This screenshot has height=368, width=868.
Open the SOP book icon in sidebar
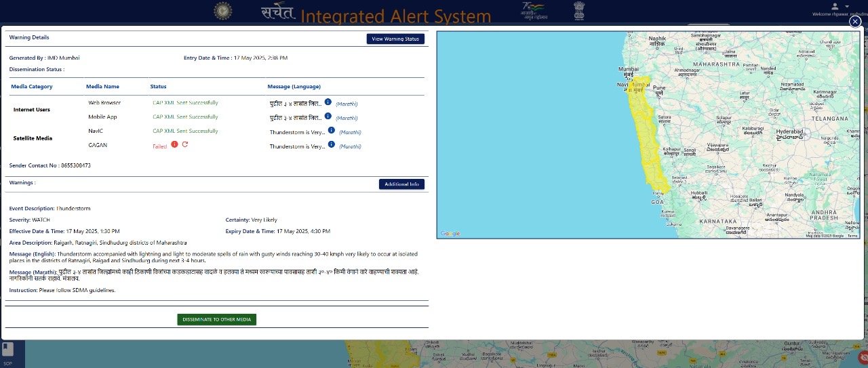coord(7,349)
